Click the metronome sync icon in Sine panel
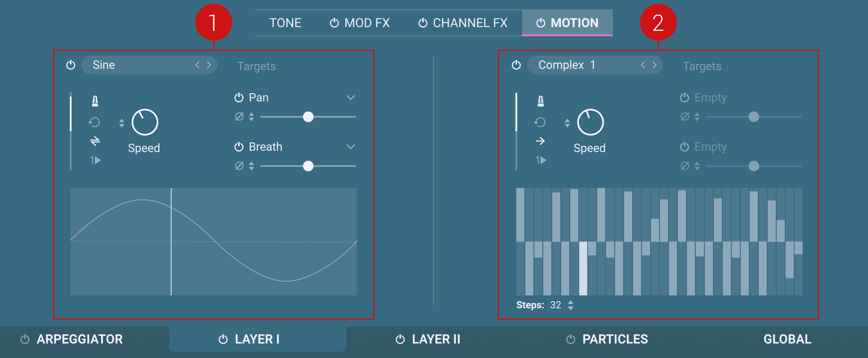The image size is (868, 358). click(95, 101)
